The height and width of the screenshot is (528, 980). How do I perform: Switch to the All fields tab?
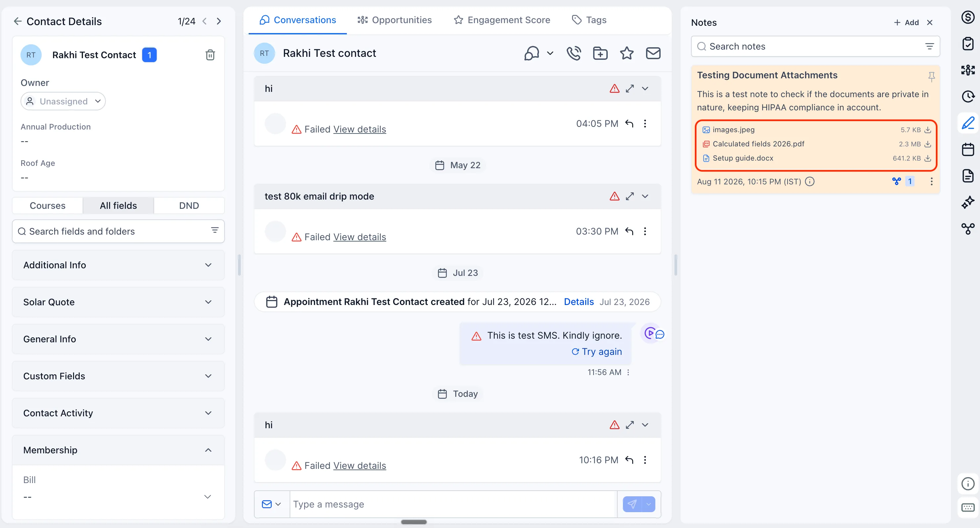click(118, 205)
